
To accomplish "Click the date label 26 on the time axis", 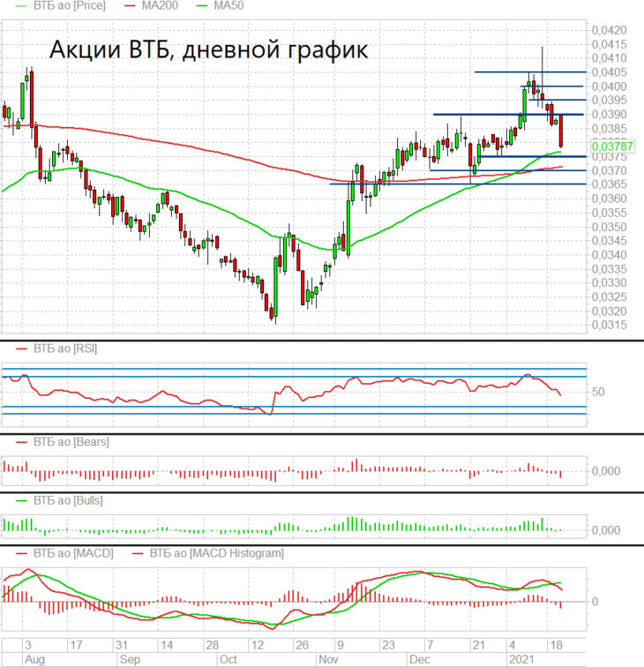I will point(302,645).
